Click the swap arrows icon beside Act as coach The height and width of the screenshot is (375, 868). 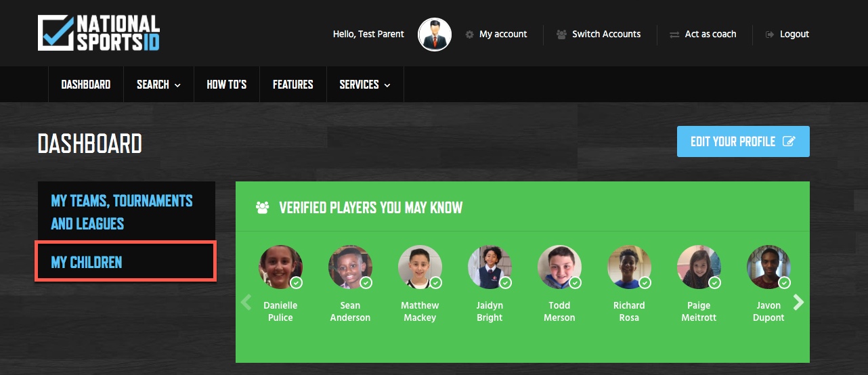674,35
